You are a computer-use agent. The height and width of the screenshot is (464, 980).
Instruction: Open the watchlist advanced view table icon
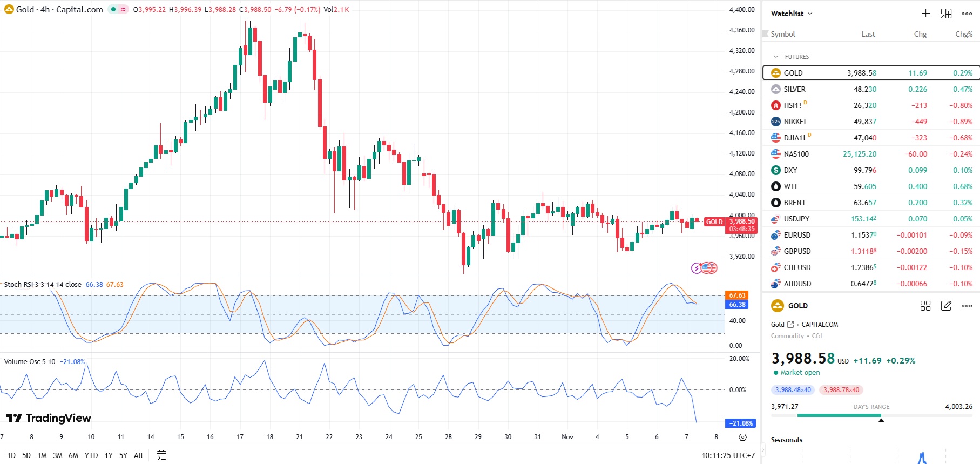point(946,14)
